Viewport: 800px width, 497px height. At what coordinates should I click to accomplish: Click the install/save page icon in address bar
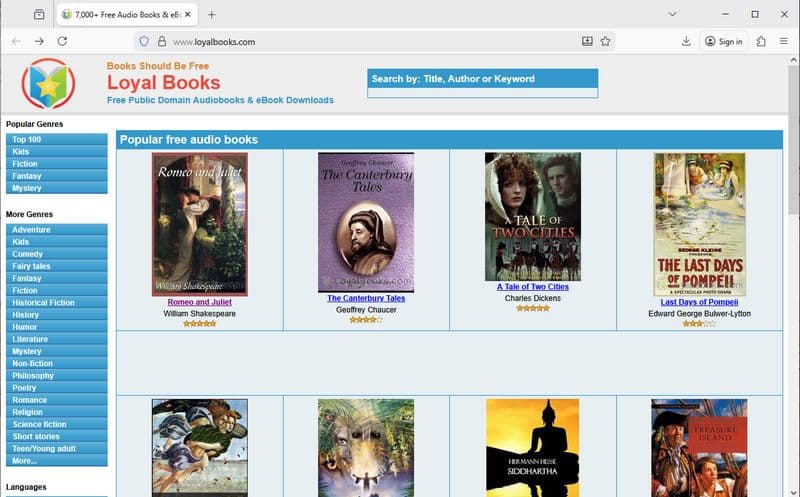point(587,41)
